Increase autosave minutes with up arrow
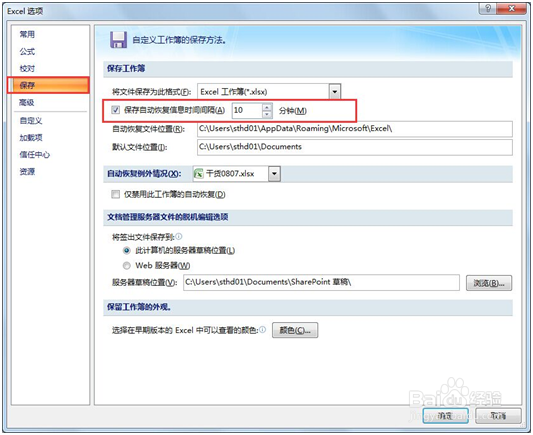Viewport: 533px width, 435px height. (267, 107)
